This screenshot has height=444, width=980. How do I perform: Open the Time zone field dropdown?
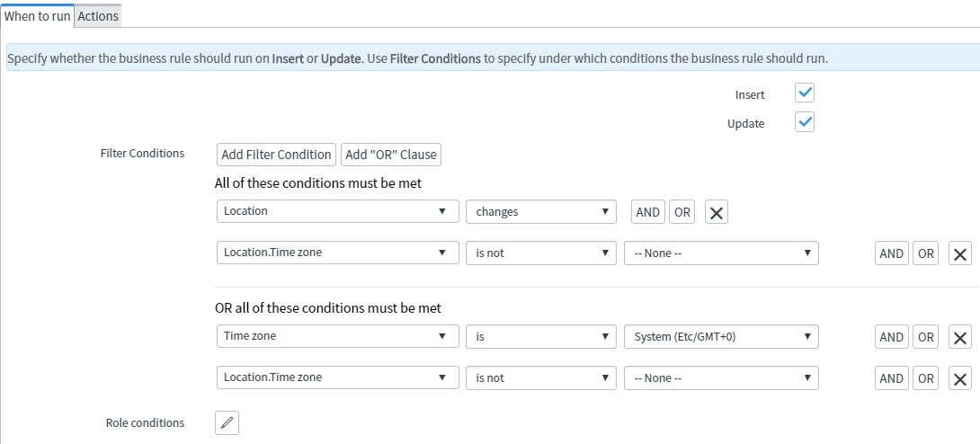click(x=338, y=336)
